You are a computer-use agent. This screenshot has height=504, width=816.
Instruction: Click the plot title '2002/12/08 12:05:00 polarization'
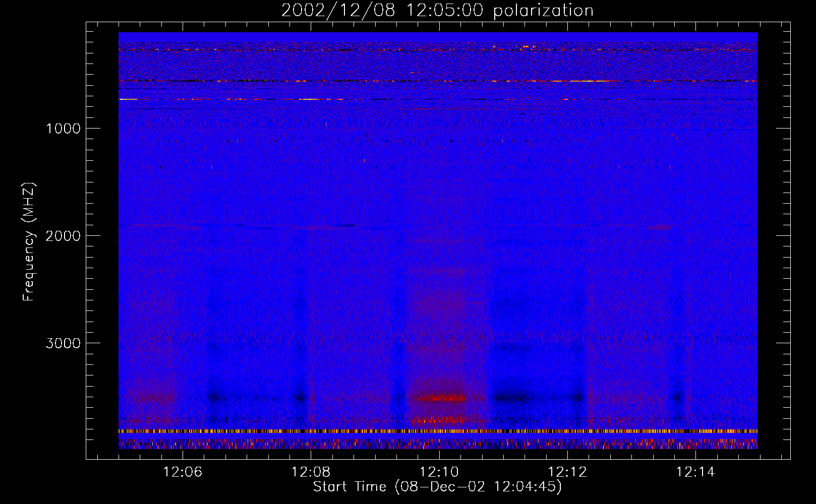click(x=437, y=10)
